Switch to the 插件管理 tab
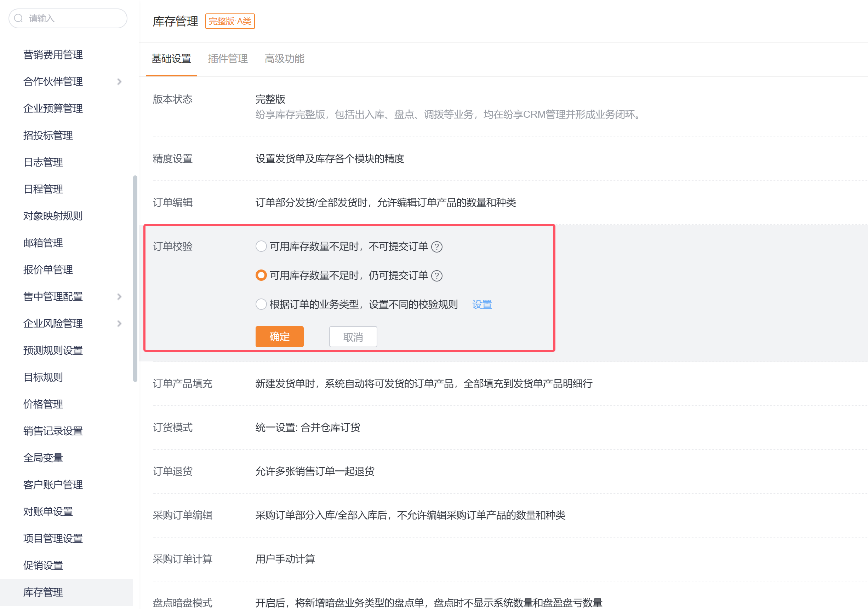Viewport: 868px width, 609px height. 228,59
